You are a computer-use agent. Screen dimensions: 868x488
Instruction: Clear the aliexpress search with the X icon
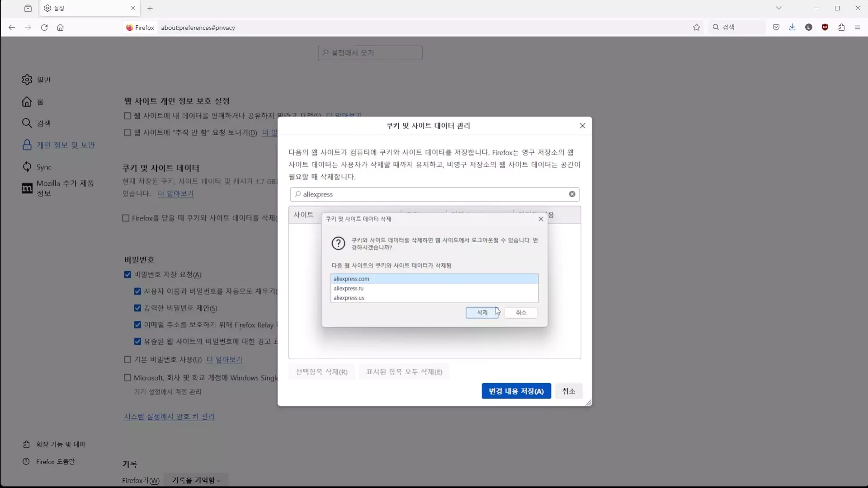click(x=572, y=194)
